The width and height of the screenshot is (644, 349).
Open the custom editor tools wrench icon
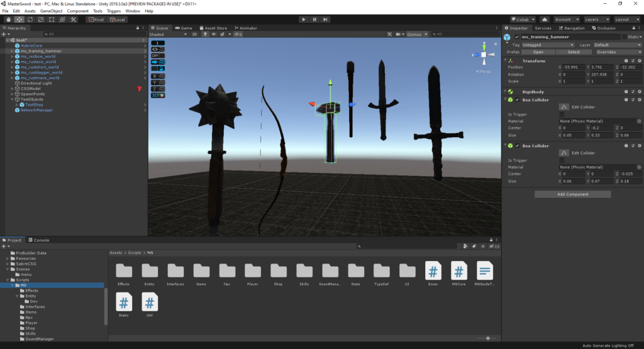(x=73, y=19)
